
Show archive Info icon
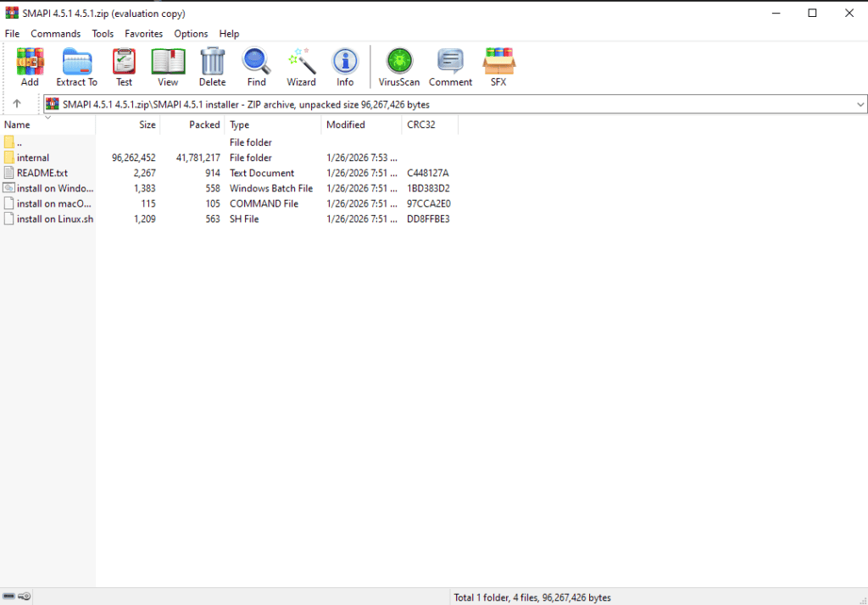[x=345, y=66]
